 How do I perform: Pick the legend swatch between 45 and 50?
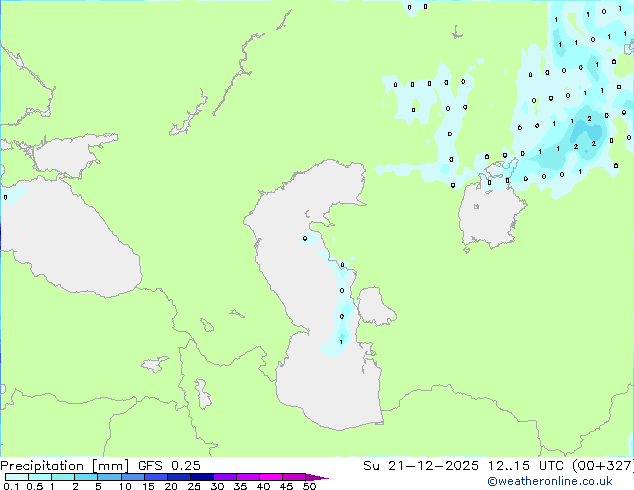pos(294,477)
